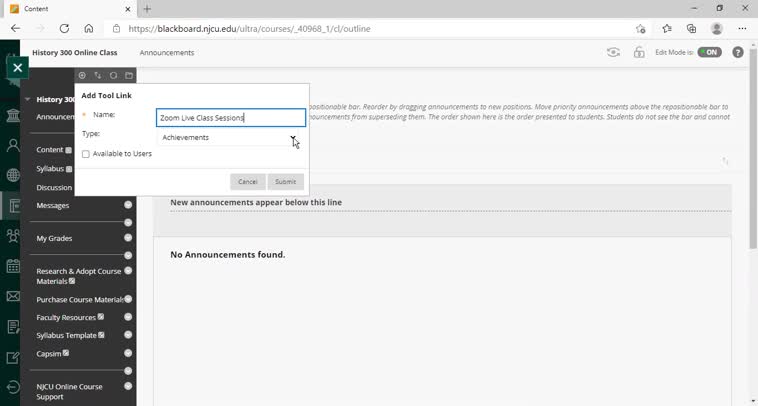This screenshot has height=406, width=758.
Task: Collapse the History 300 course menu arrow
Action: click(x=27, y=99)
